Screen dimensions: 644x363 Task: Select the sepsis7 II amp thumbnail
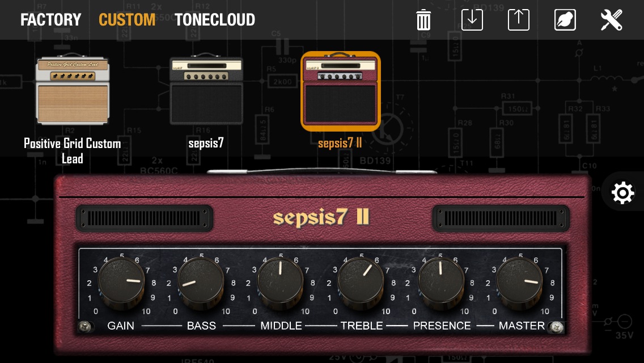tap(341, 91)
